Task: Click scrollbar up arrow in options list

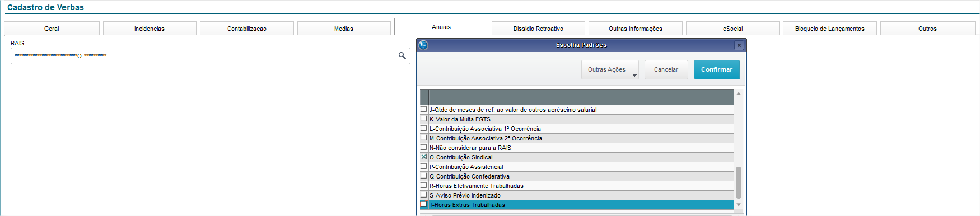Action: point(739,93)
